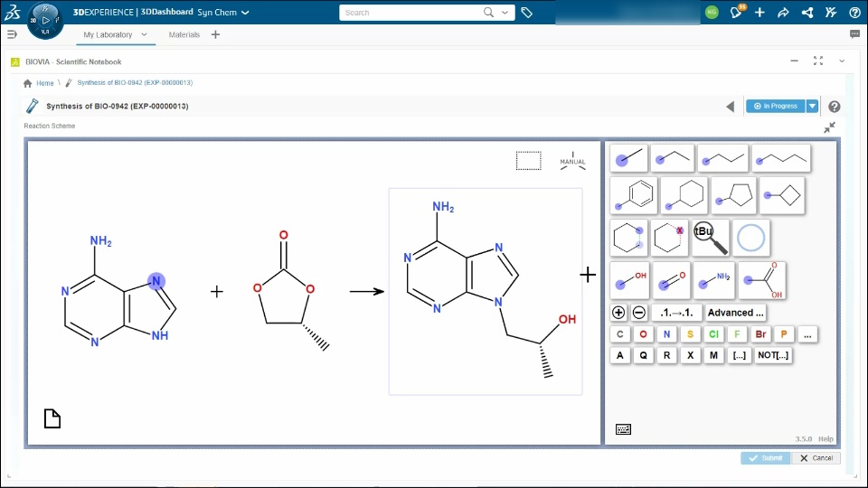Screen dimensions: 868x488
Task: Click the top search field
Action: tap(411, 12)
